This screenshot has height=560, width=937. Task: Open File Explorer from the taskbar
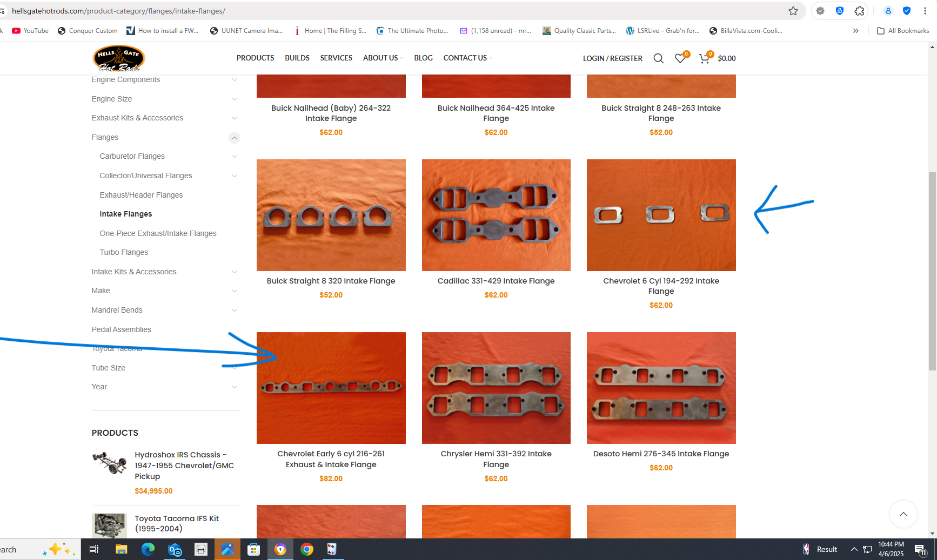(122, 549)
